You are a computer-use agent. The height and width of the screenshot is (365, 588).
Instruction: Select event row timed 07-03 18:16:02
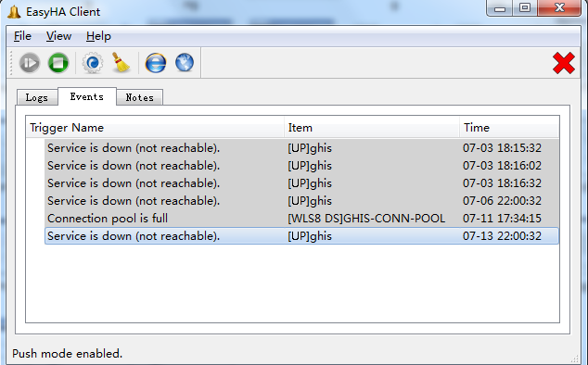coord(301,166)
